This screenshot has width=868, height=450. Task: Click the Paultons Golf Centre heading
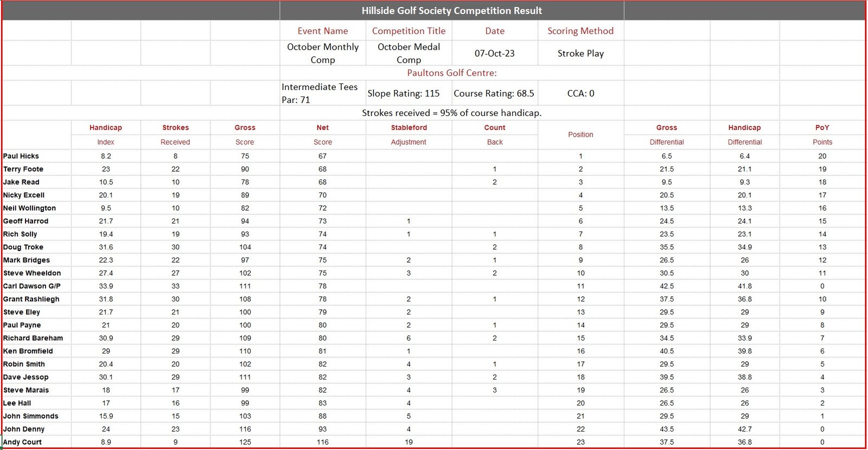click(451, 73)
